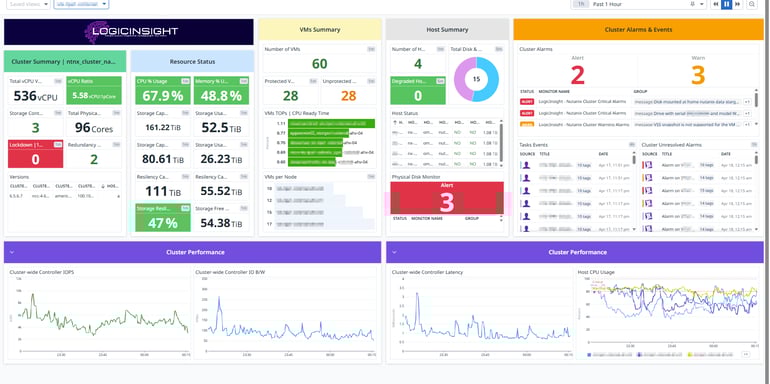This screenshot has width=770, height=384.
Task: Open the blurred template variable dropdown beside Saved views
Action: 81,4
